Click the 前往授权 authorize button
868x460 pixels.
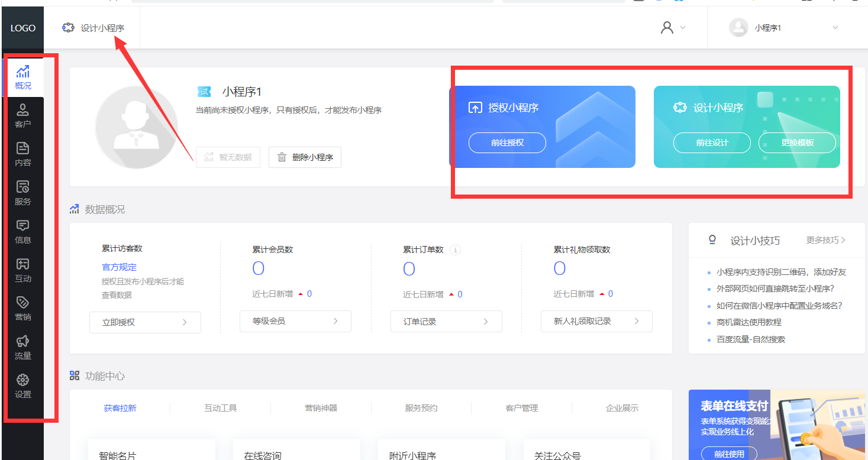point(507,142)
